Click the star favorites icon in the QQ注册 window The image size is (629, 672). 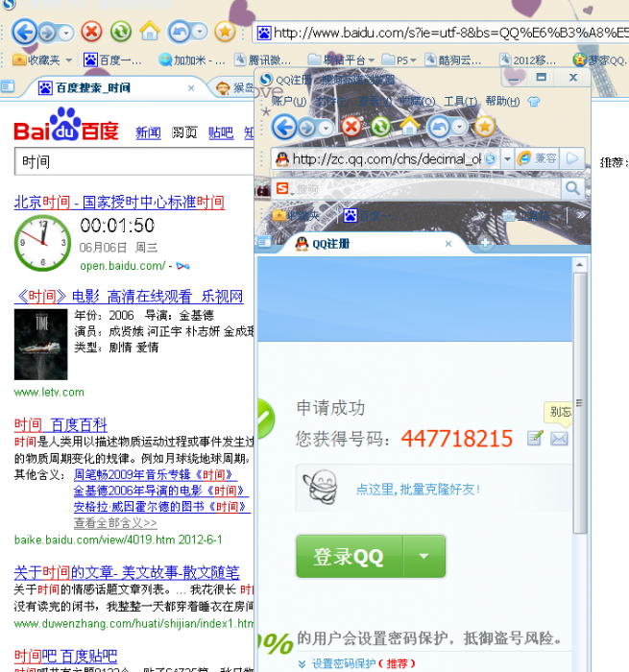485,127
